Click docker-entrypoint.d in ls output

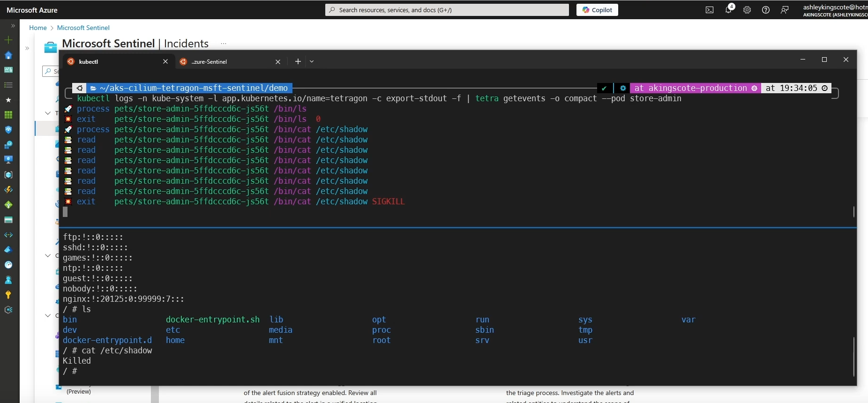pyautogui.click(x=107, y=340)
